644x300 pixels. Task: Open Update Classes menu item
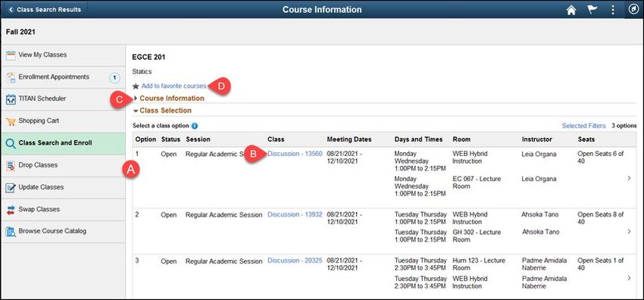pos(63,188)
